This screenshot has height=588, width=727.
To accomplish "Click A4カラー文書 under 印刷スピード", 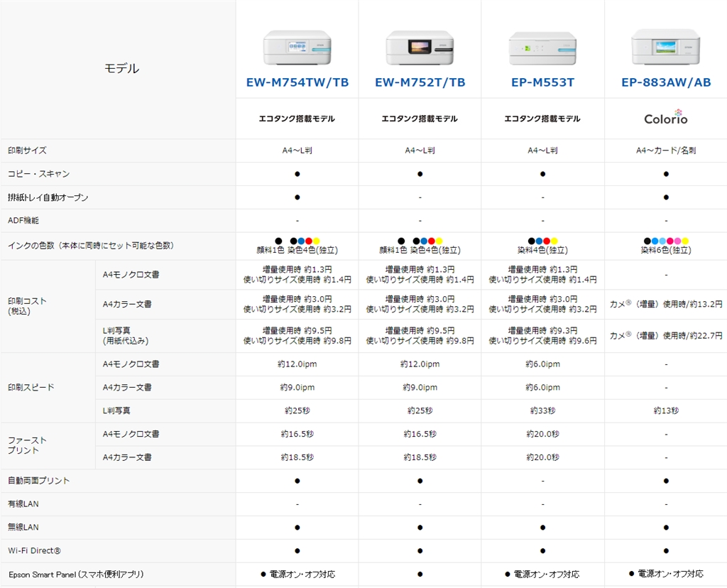I will (x=127, y=387).
